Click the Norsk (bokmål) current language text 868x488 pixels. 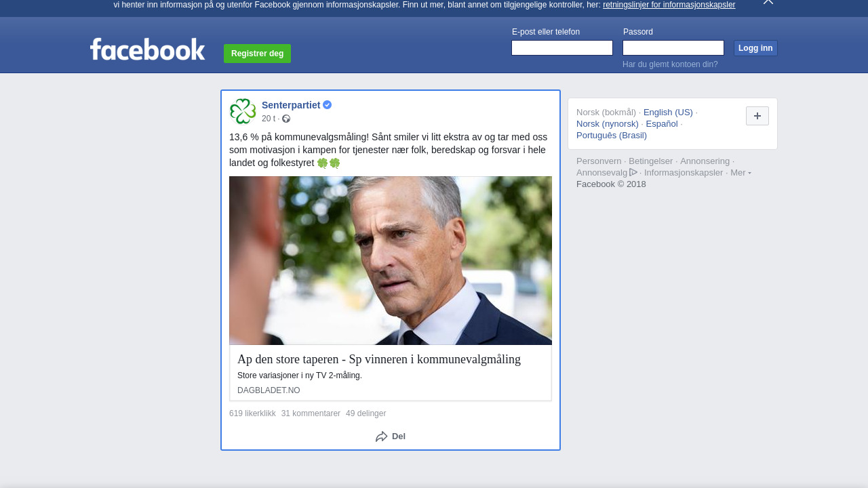tap(606, 113)
